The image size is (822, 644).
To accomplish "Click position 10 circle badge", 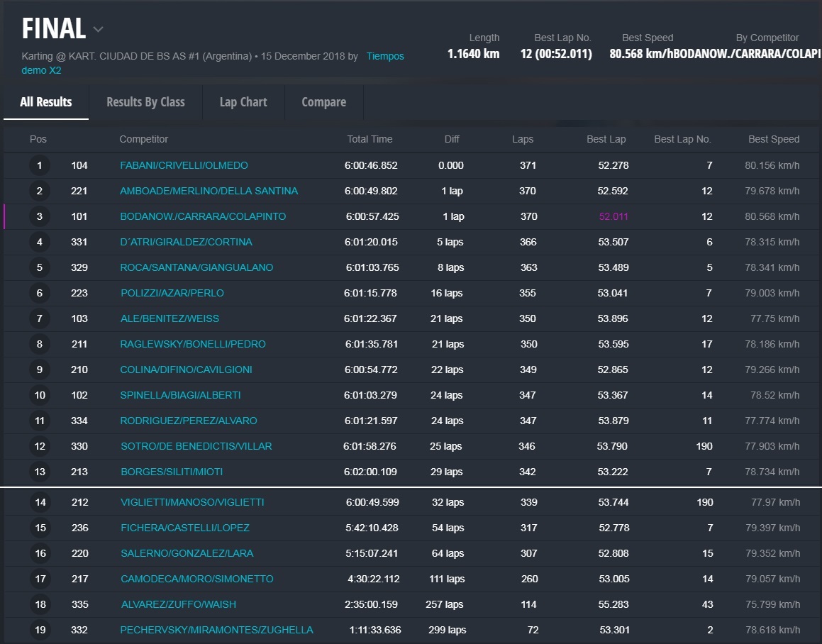I will pos(40,396).
